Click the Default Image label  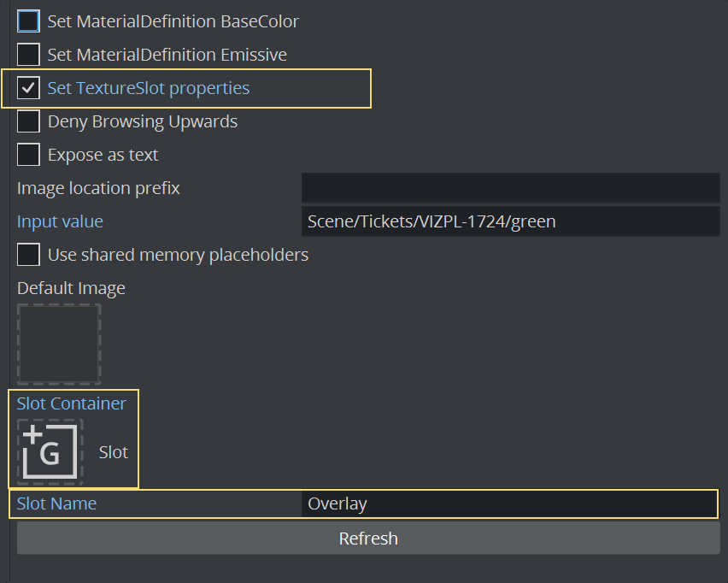click(71, 288)
